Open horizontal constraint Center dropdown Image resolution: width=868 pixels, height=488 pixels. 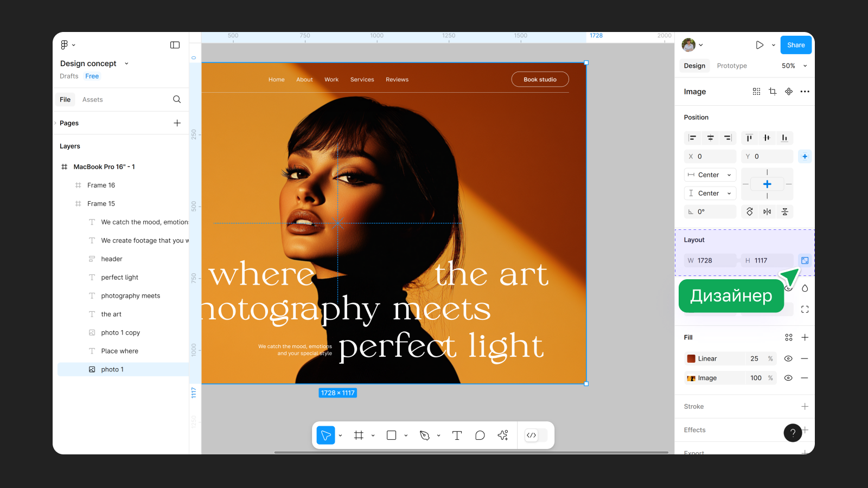pyautogui.click(x=710, y=175)
